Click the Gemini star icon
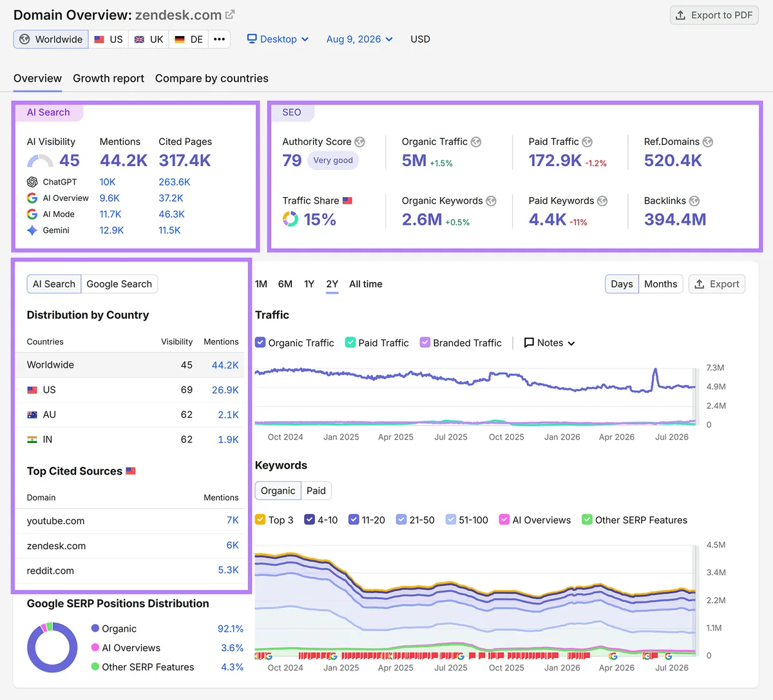The width and height of the screenshot is (773, 700). click(32, 230)
